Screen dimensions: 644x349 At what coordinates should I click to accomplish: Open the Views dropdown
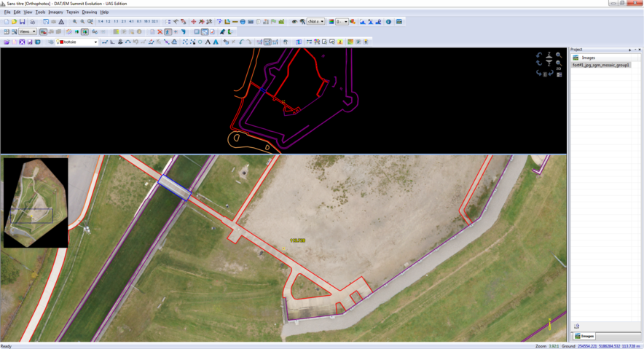click(x=28, y=31)
